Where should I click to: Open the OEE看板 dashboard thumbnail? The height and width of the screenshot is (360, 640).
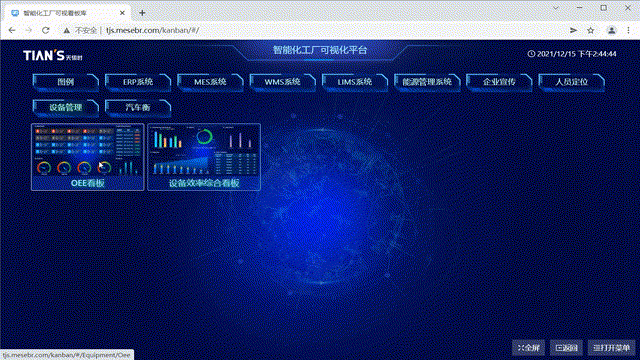click(88, 157)
